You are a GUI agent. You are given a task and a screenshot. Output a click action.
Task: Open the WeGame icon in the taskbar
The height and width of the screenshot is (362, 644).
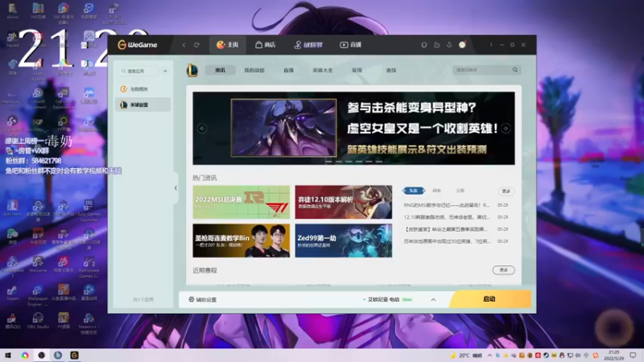pyautogui.click(x=74, y=356)
